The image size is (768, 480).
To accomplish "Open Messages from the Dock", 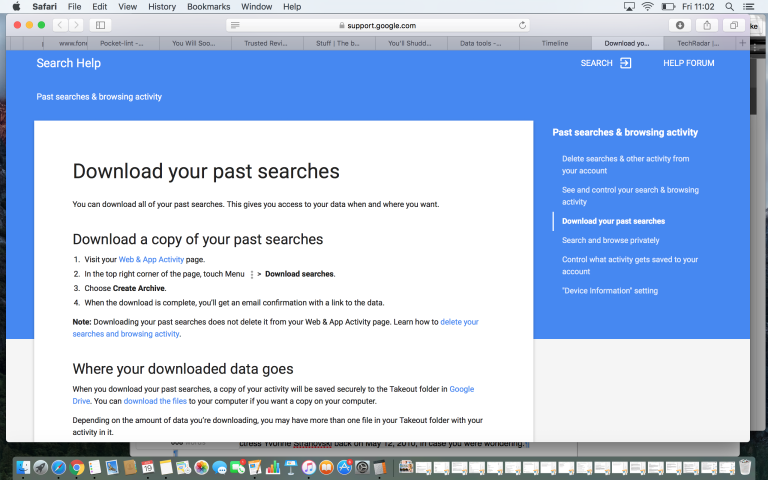I will point(219,467).
